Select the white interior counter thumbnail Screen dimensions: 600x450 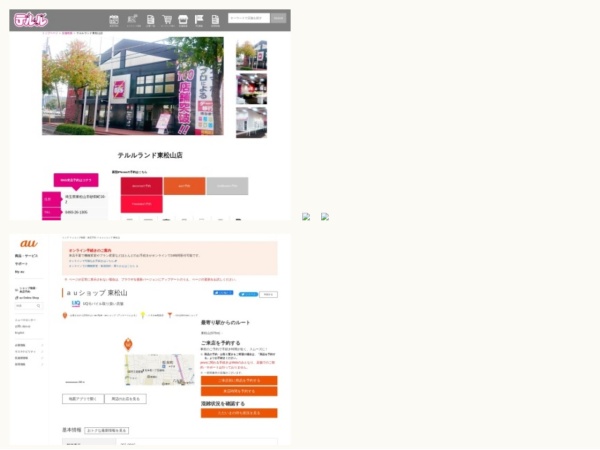point(251,122)
